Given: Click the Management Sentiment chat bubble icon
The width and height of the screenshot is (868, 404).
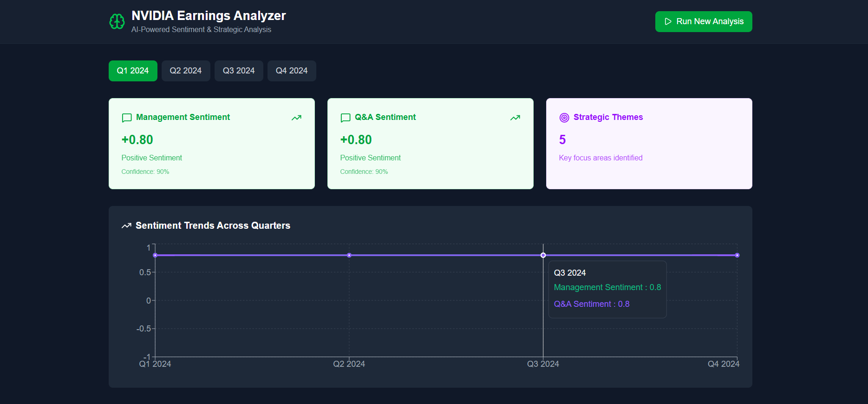Looking at the screenshot, I should [126, 118].
